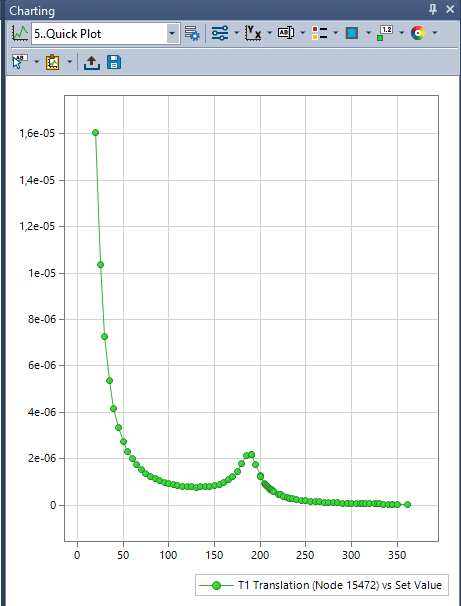The height and width of the screenshot is (606, 461).
Task: Click the blue square chart color icon
Action: point(352,33)
